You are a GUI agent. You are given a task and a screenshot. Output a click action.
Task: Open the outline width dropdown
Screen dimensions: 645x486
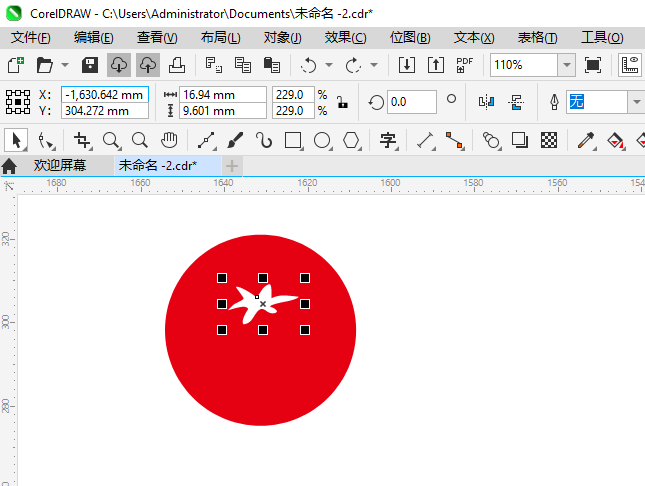[x=636, y=102]
